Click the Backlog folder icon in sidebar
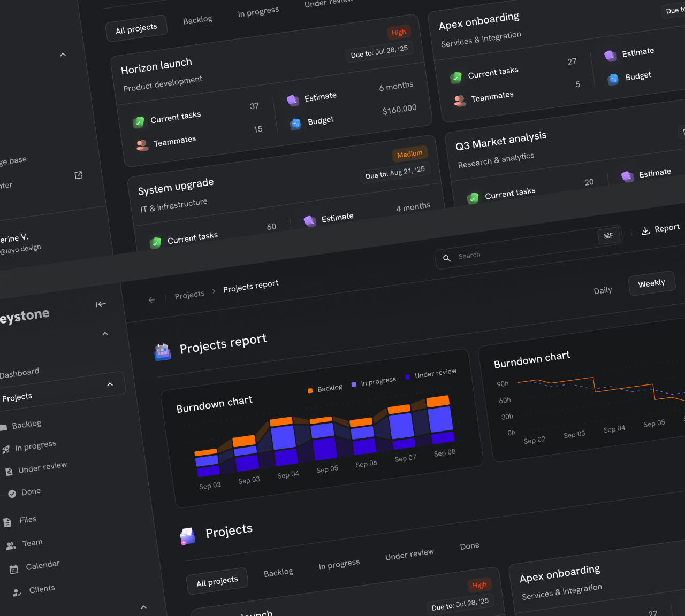 [3, 427]
